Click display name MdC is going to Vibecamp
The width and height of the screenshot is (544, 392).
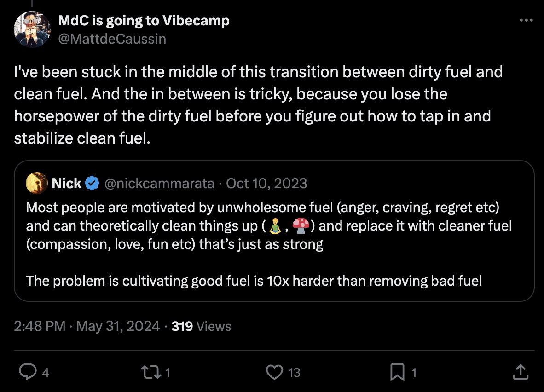(144, 21)
